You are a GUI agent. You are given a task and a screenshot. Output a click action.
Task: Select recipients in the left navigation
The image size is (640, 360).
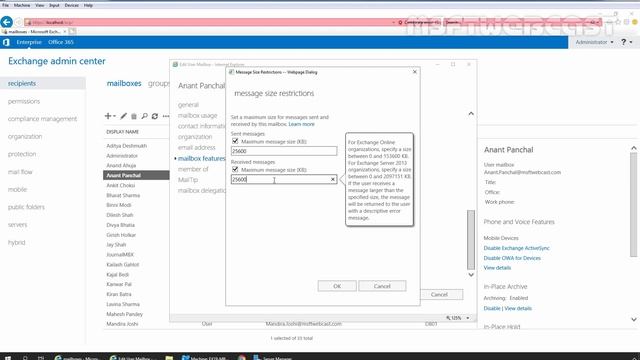(22, 83)
